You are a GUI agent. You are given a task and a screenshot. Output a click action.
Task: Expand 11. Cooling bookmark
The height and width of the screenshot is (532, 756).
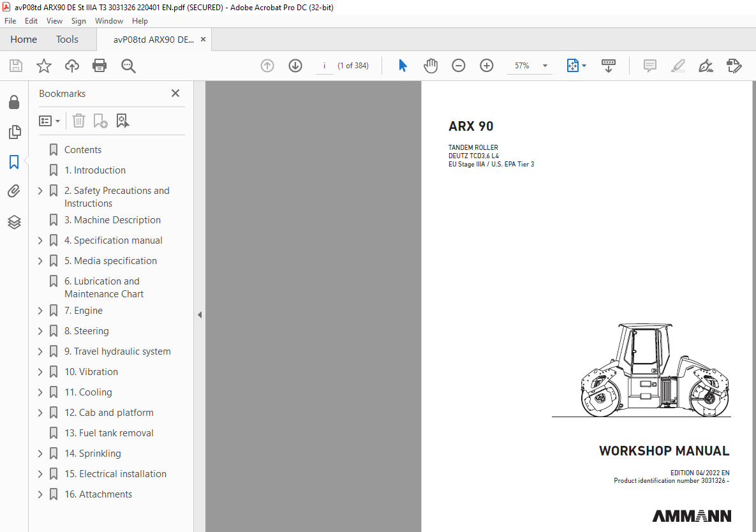coord(40,392)
